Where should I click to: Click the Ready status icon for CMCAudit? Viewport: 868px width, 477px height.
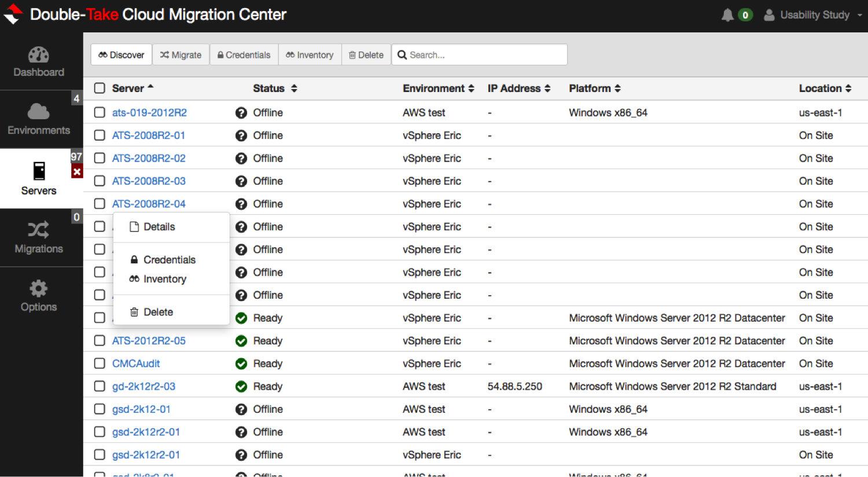tap(241, 364)
